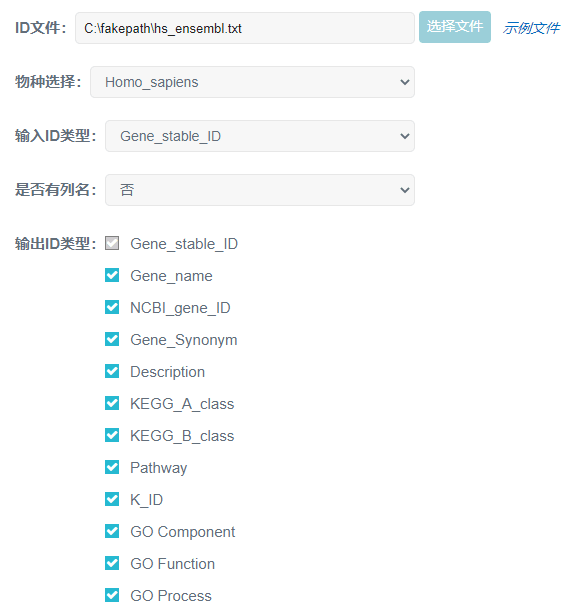The width and height of the screenshot is (585, 610).
Task: Uncheck the Gene_name checkbox
Action: point(112,275)
